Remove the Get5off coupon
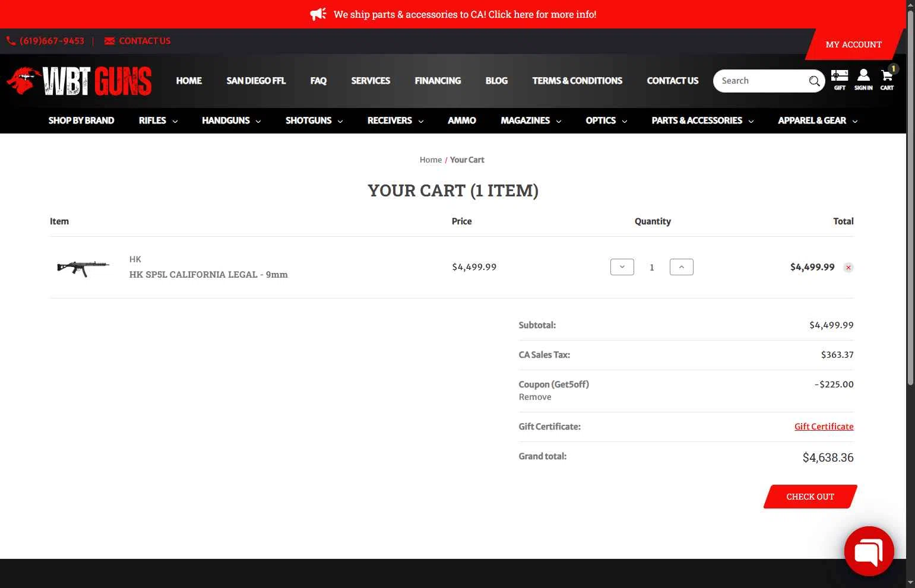Viewport: 915px width, 588px height. coord(535,397)
